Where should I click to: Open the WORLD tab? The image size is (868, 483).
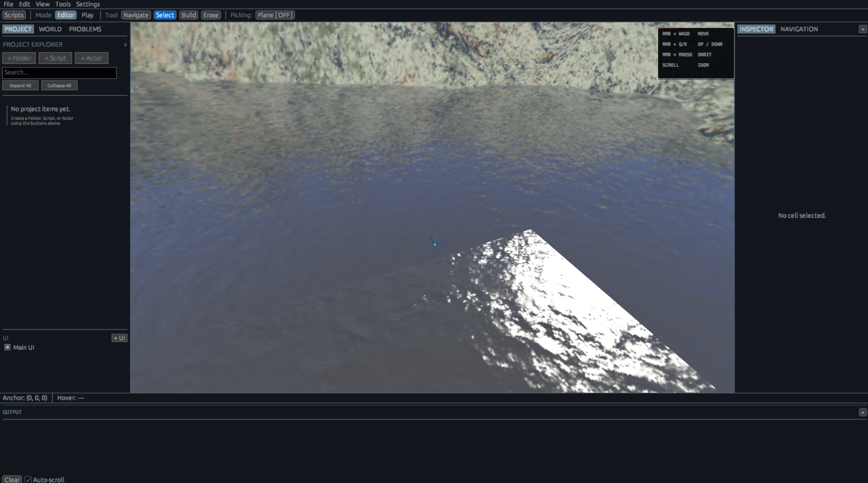click(x=50, y=29)
